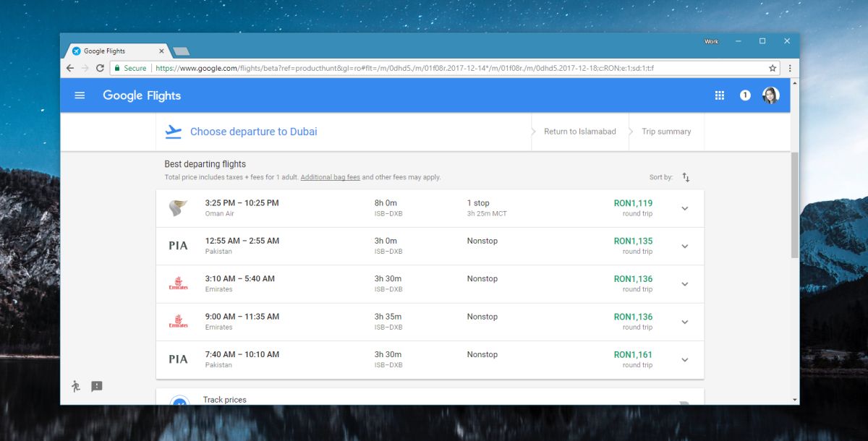Click the Best departing flights heading

coord(205,164)
